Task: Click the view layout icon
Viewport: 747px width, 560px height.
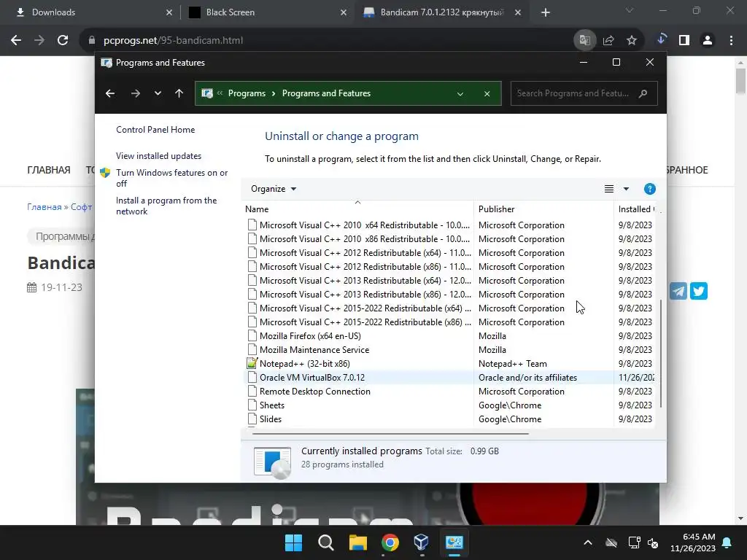Action: point(609,189)
